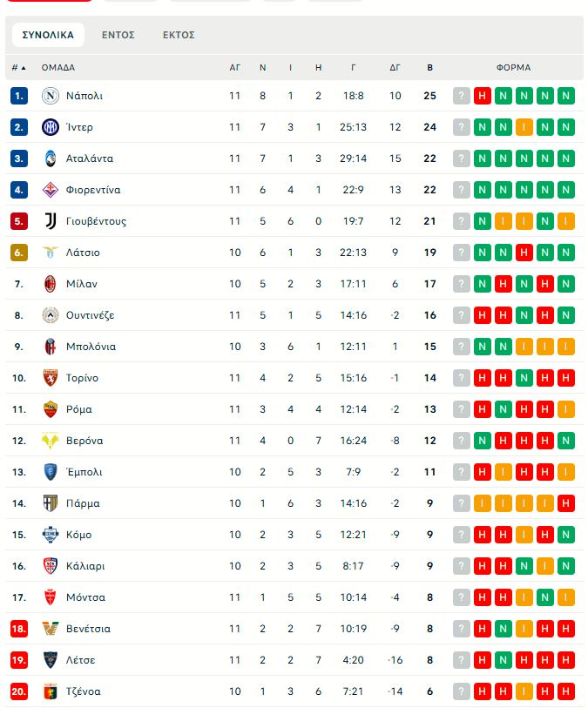Switch to the ΕΚΤΟΣ tab
The height and width of the screenshot is (708, 588).
179,35
